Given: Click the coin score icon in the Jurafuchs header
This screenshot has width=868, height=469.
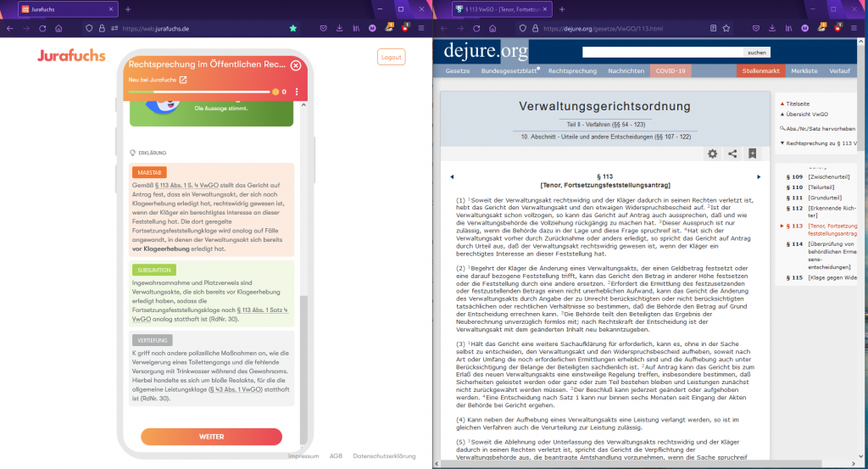Looking at the screenshot, I should click(275, 92).
